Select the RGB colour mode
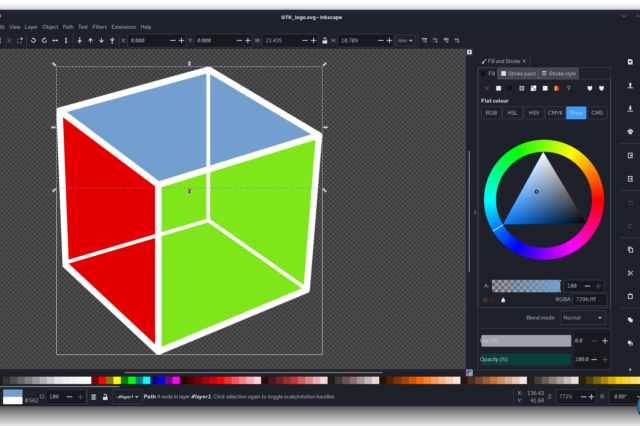This screenshot has height=426, width=640. click(x=491, y=113)
